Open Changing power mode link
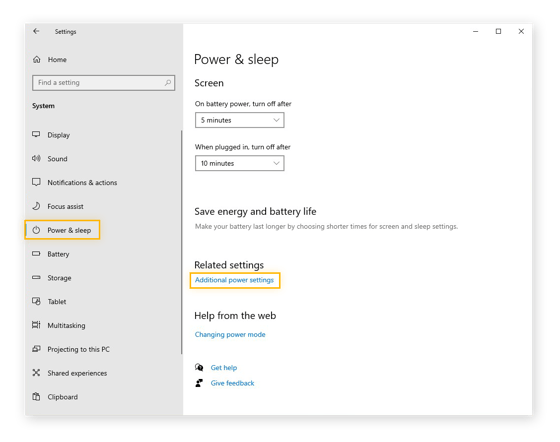The width and height of the screenshot is (560, 442). pyautogui.click(x=230, y=335)
